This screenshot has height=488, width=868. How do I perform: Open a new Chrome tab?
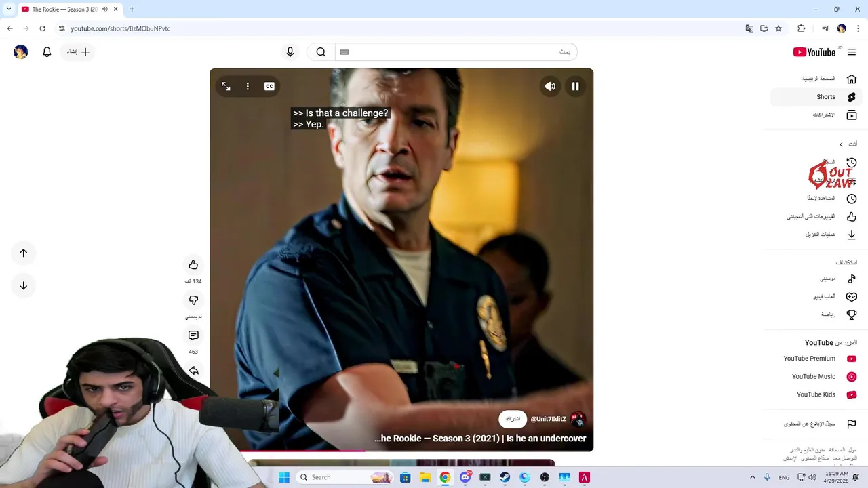coord(132,9)
